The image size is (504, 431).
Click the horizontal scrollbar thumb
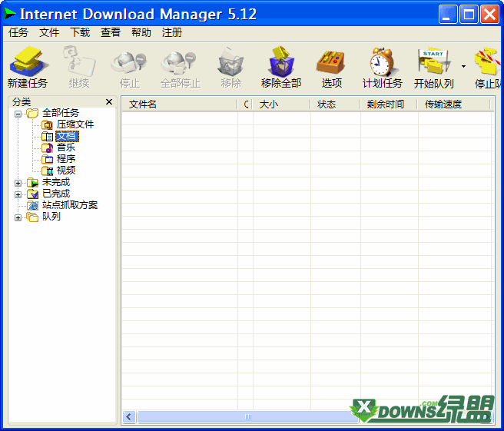[x=248, y=417]
